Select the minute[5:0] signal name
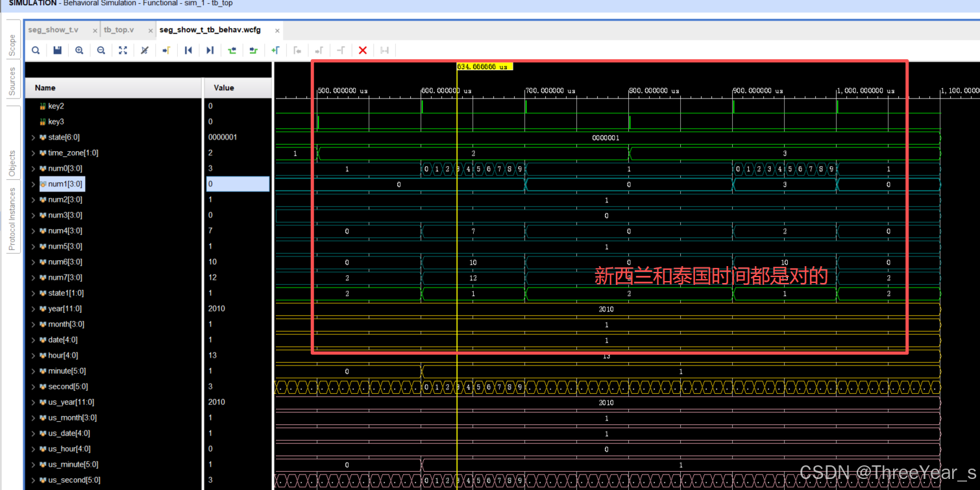Screen dimensions: 980x490 67,371
